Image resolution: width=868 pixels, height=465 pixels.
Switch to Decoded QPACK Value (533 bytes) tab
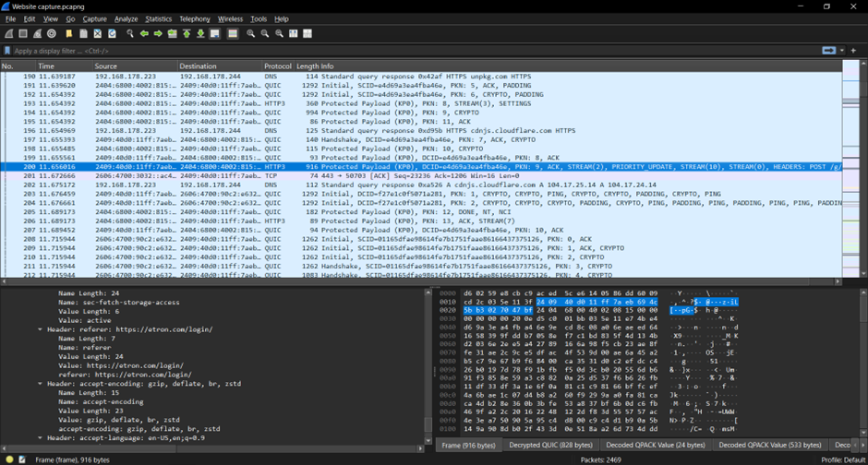(x=770, y=445)
